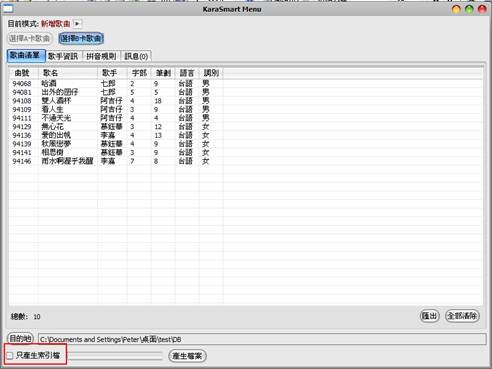Click the 選擇A卡歌曲 button
Image resolution: width=492 pixels, height=369 pixels.
coord(30,38)
